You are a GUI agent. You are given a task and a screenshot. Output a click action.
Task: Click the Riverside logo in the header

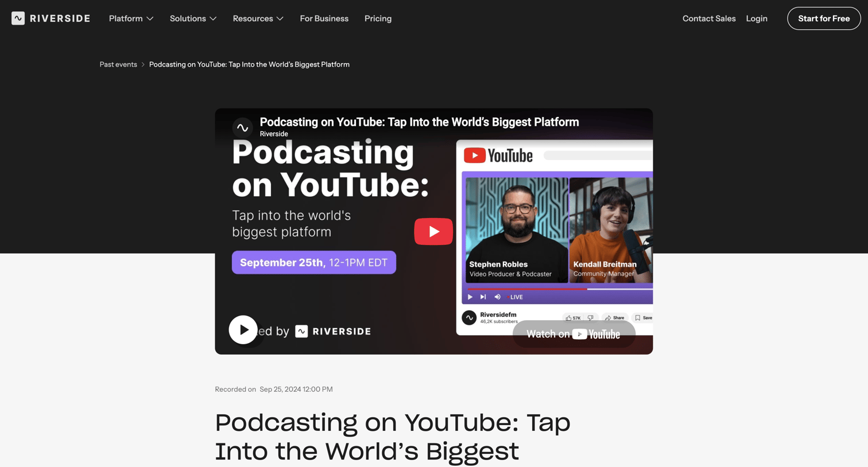pos(51,18)
